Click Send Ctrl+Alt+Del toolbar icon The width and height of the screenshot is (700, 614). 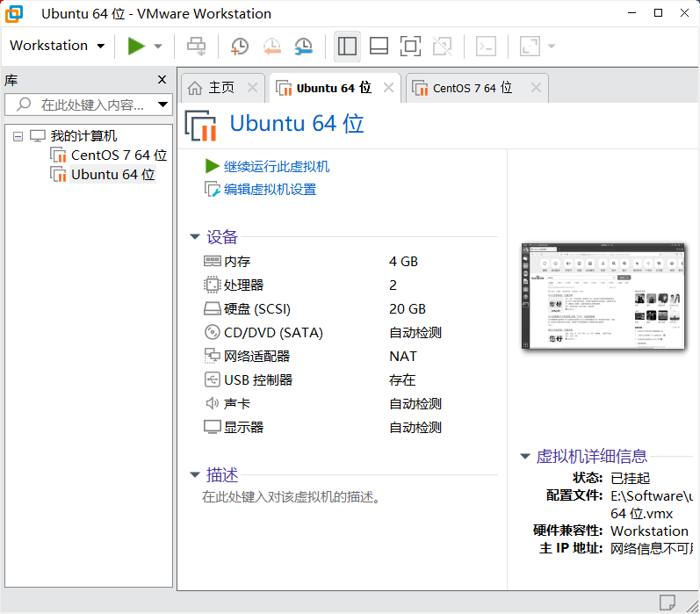tap(196, 46)
